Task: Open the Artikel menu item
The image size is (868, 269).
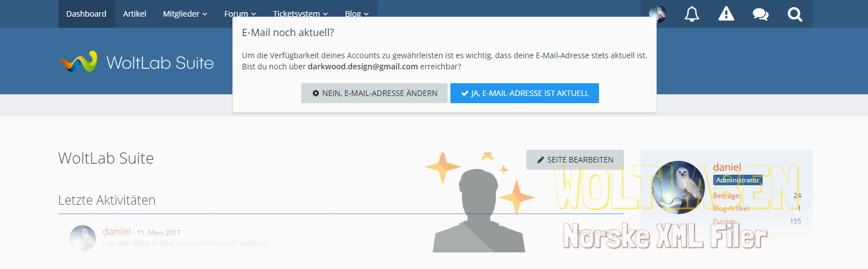Action: pyautogui.click(x=135, y=14)
